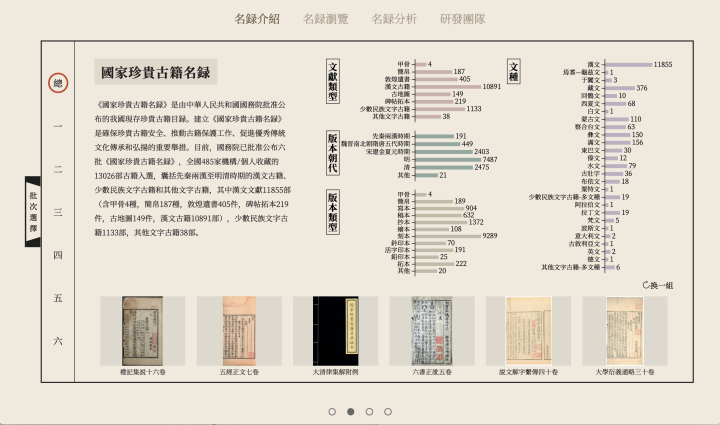Image resolution: width=720 pixels, height=425 pixels.
Task: Click the 名錄介紹 navigation link
Action: pos(257,19)
